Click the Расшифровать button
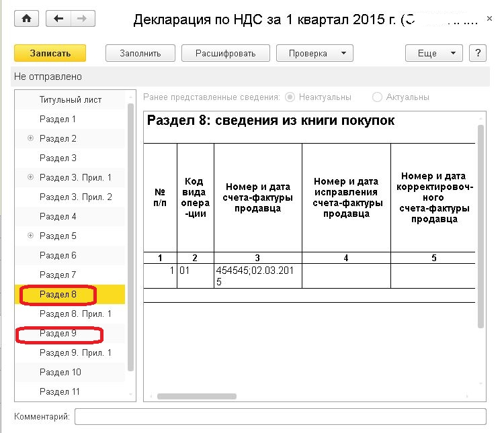The image size is (504, 433). pyautogui.click(x=225, y=54)
